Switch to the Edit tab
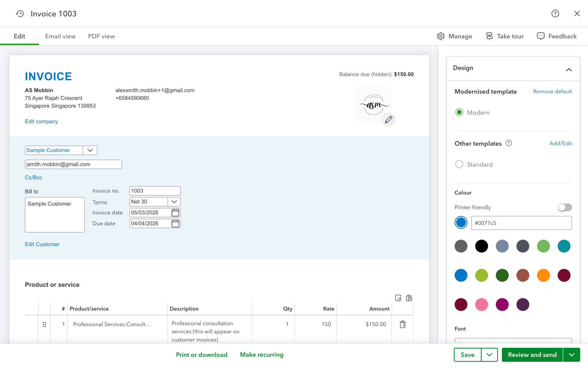Viewport: 588px width, 368px height. pyautogui.click(x=20, y=36)
